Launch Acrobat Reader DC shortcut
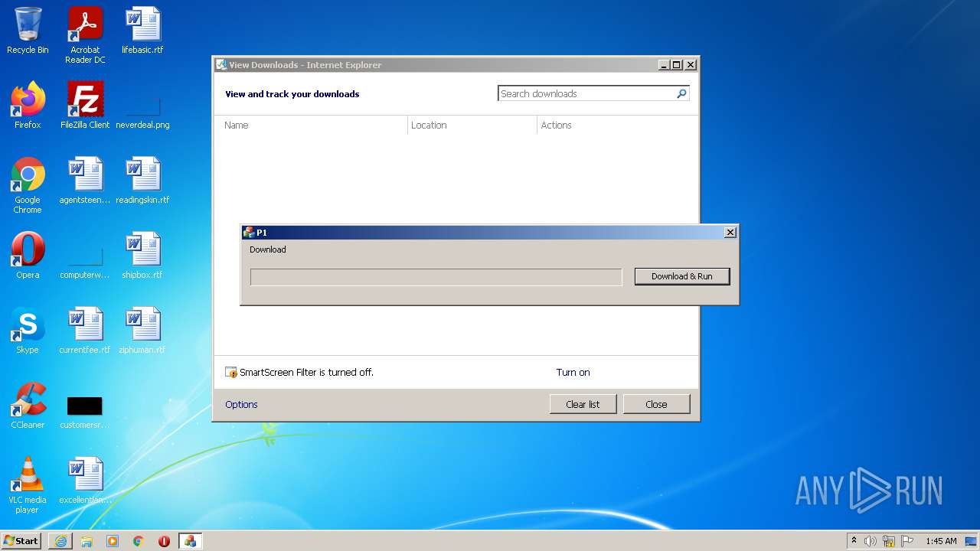This screenshot has width=980, height=551. [x=85, y=35]
